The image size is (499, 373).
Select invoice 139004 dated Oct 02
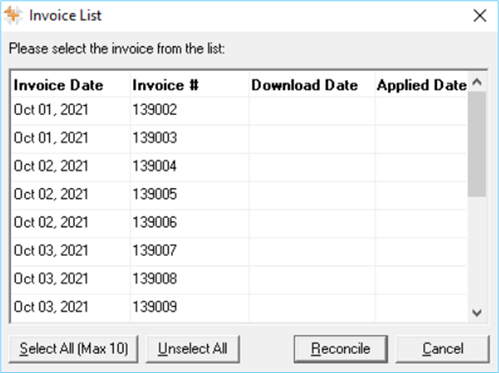[239, 166]
